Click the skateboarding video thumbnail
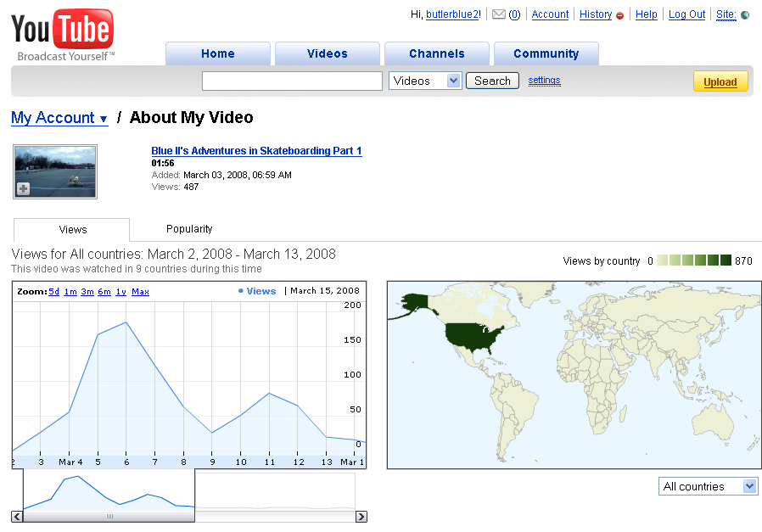The image size is (762, 532). click(x=55, y=171)
